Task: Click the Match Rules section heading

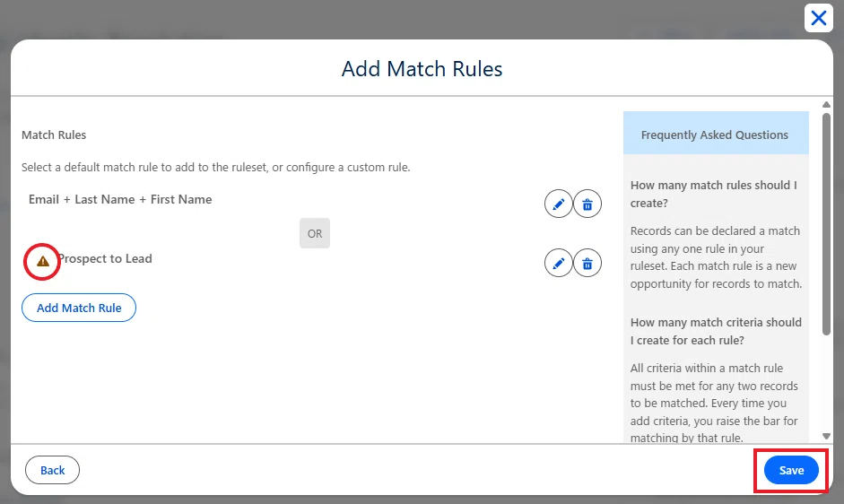Action: point(54,135)
